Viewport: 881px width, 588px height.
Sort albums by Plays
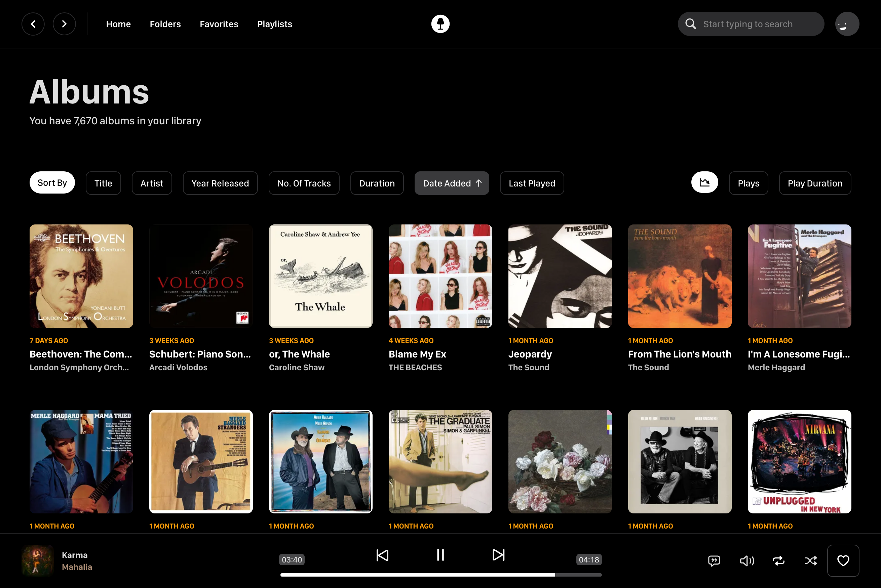tap(748, 183)
